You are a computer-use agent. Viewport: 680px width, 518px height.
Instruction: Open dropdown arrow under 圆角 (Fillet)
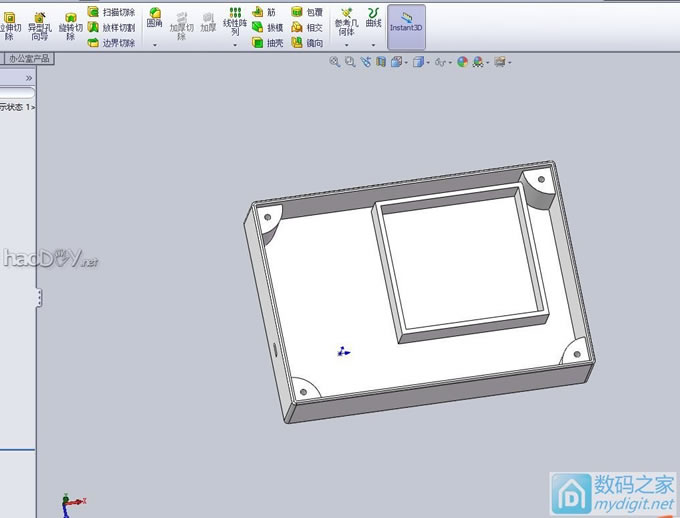click(155, 44)
